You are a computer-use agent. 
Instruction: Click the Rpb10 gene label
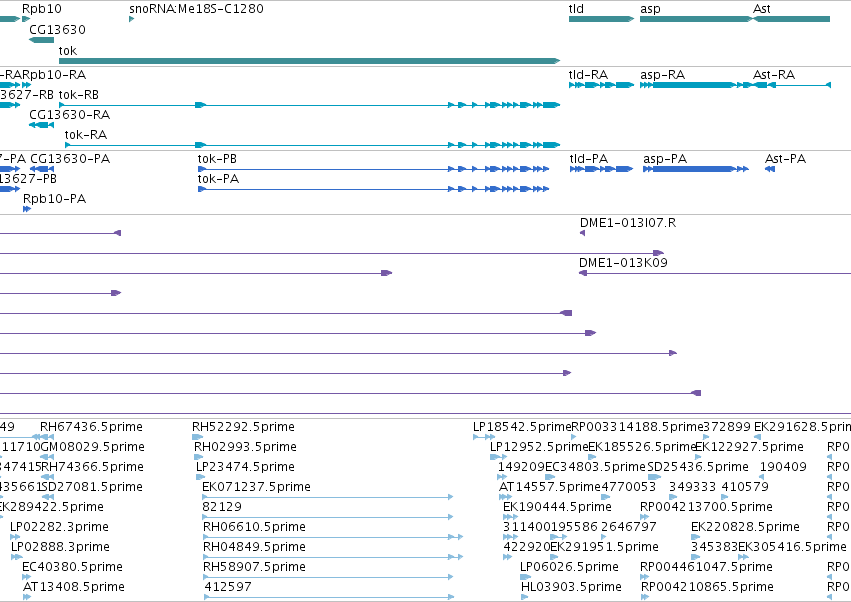point(42,9)
